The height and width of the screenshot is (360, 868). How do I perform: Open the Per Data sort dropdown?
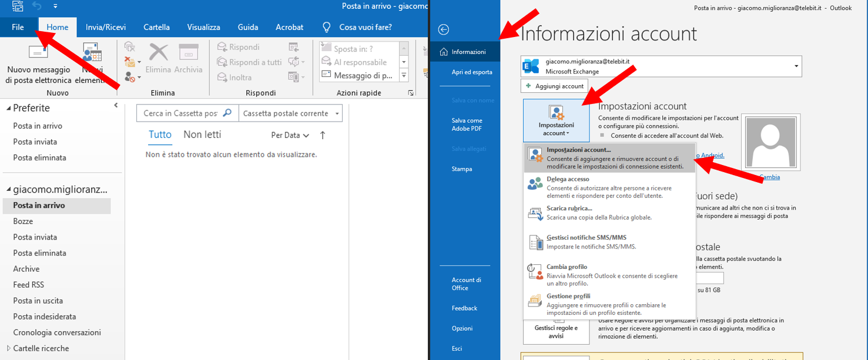tap(290, 135)
